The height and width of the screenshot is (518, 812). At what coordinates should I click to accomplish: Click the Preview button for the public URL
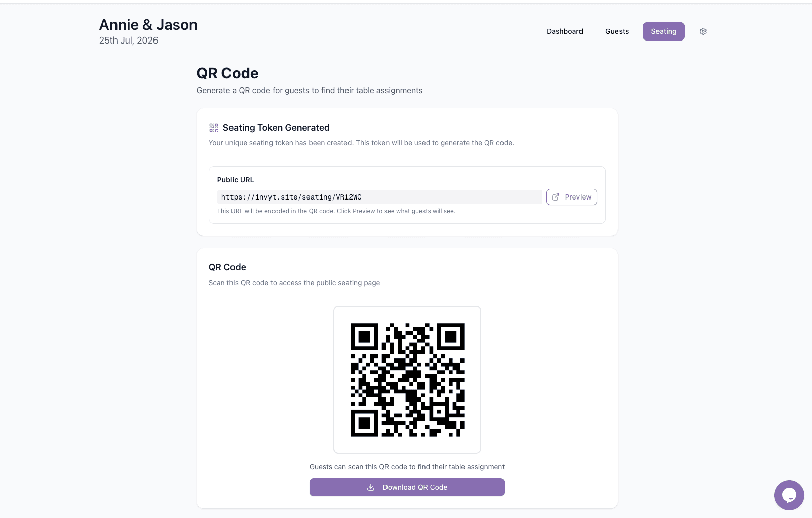click(571, 197)
